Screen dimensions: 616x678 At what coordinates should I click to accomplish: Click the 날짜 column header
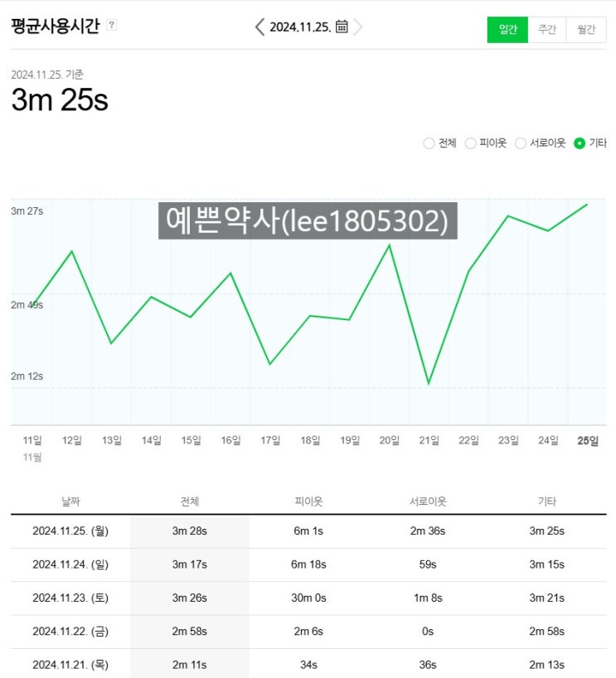tap(70, 501)
